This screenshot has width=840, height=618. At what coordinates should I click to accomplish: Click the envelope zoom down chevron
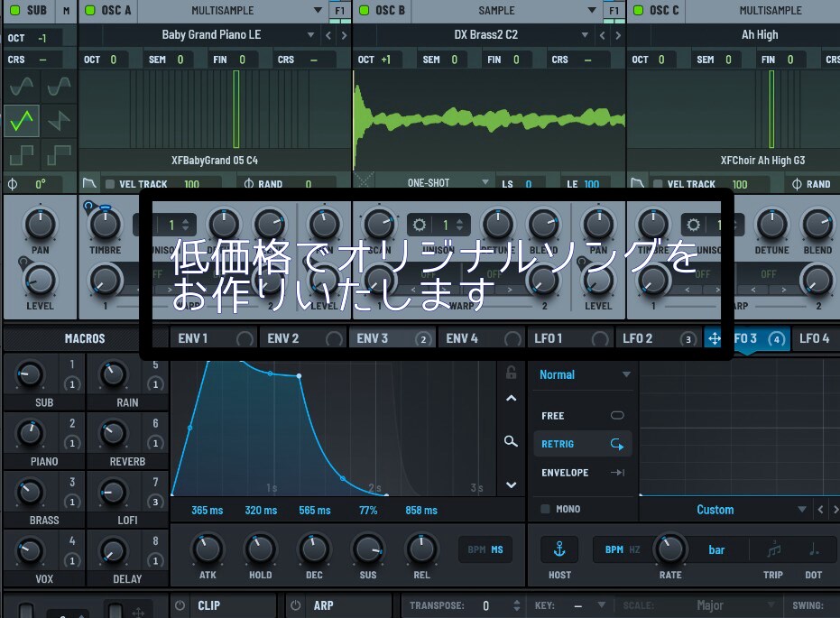pos(512,484)
